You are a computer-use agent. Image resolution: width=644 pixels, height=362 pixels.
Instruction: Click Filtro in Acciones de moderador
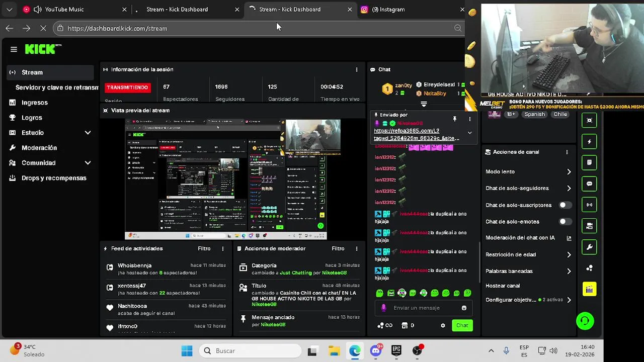point(338,248)
